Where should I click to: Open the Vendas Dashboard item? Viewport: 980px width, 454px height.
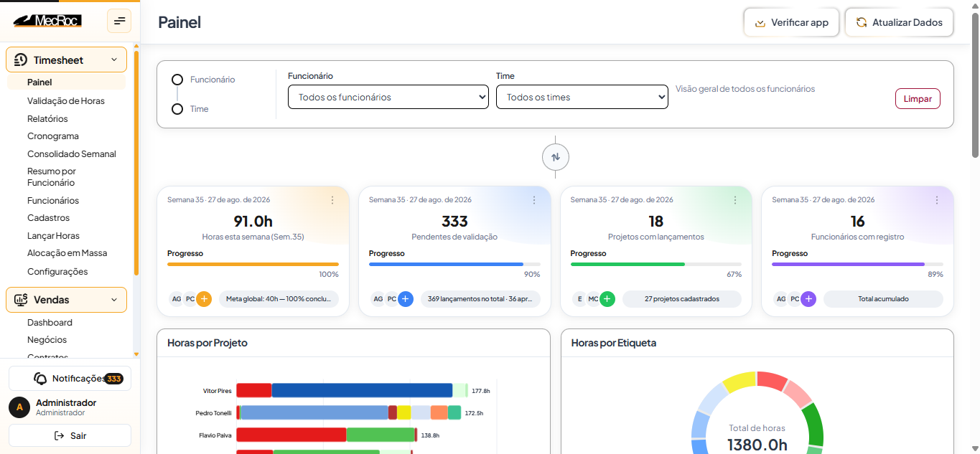click(x=50, y=323)
